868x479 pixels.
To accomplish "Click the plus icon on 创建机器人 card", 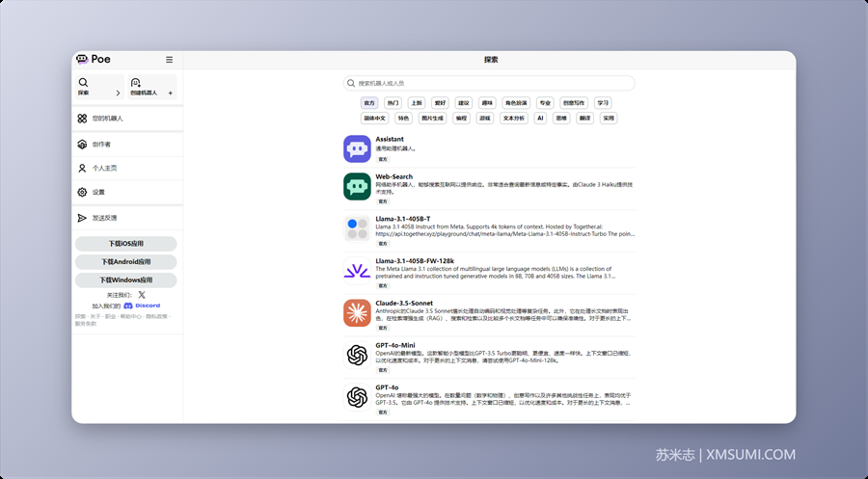I will click(171, 93).
